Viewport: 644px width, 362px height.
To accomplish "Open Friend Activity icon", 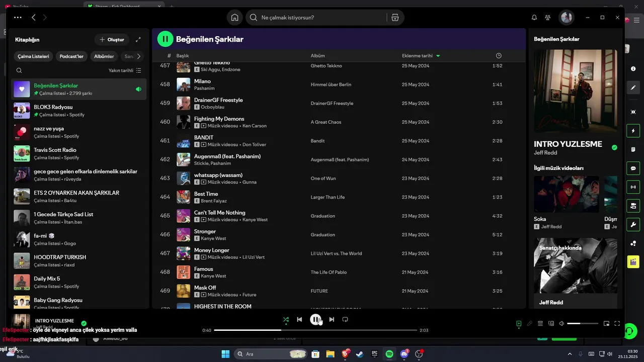I will pyautogui.click(x=548, y=18).
